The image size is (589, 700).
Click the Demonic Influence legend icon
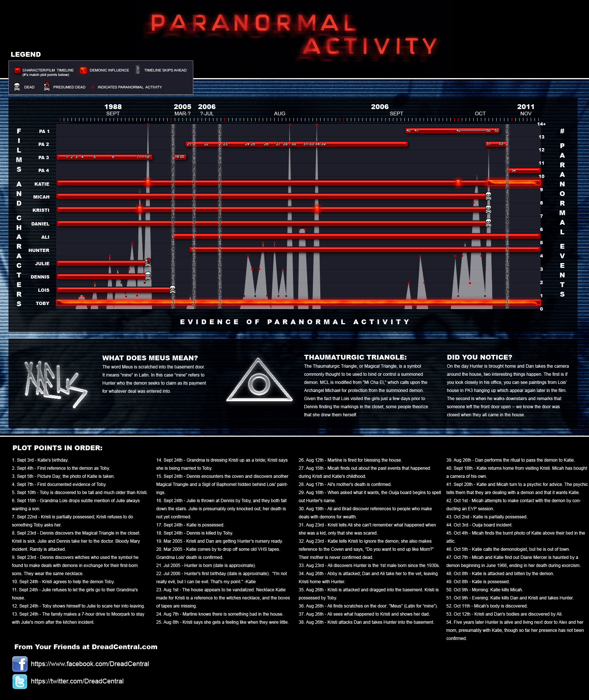(x=84, y=70)
